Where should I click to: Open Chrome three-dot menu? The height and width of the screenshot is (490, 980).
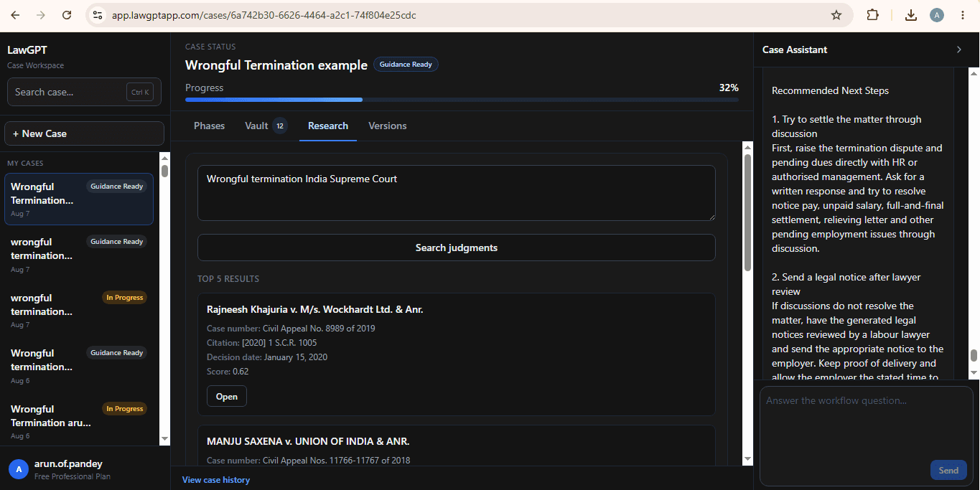[963, 15]
